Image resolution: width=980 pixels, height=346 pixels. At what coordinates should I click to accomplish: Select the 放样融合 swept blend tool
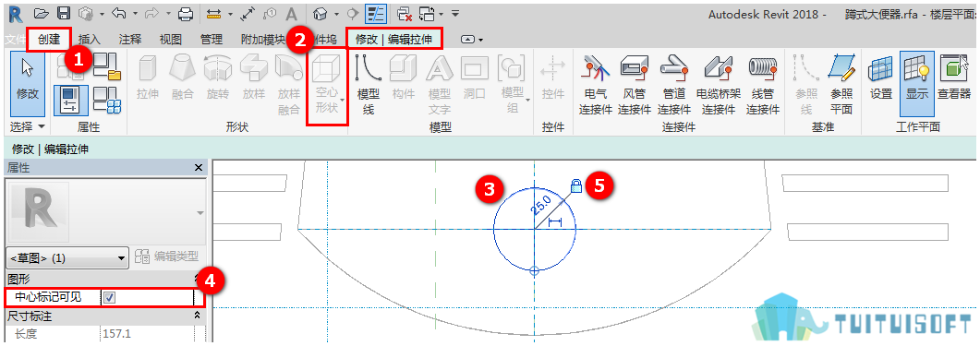[x=289, y=85]
